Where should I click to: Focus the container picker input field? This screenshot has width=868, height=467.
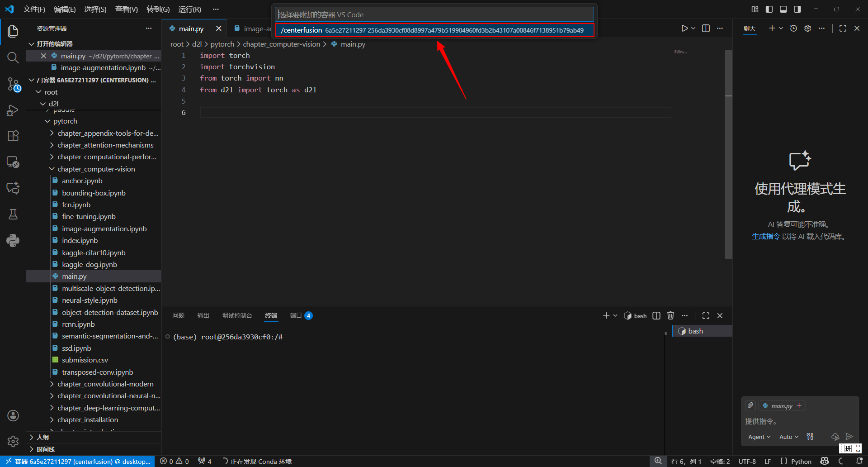[x=434, y=14]
